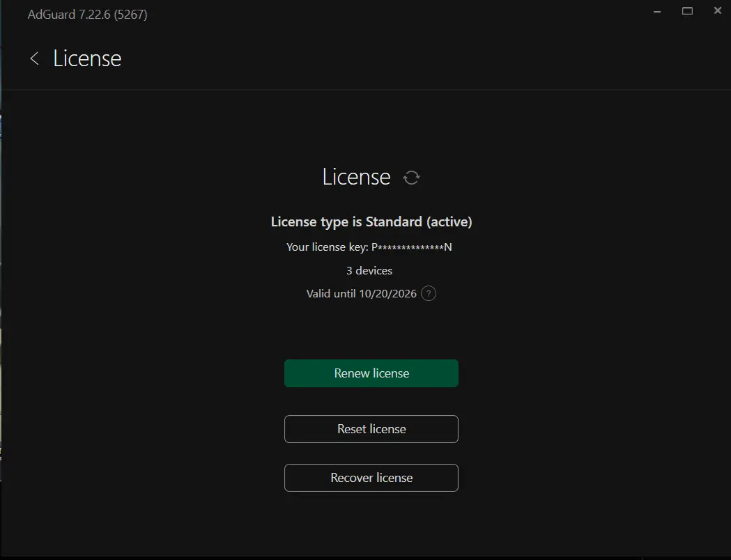The width and height of the screenshot is (731, 560).
Task: Click the '3 devices' text
Action: 369,271
